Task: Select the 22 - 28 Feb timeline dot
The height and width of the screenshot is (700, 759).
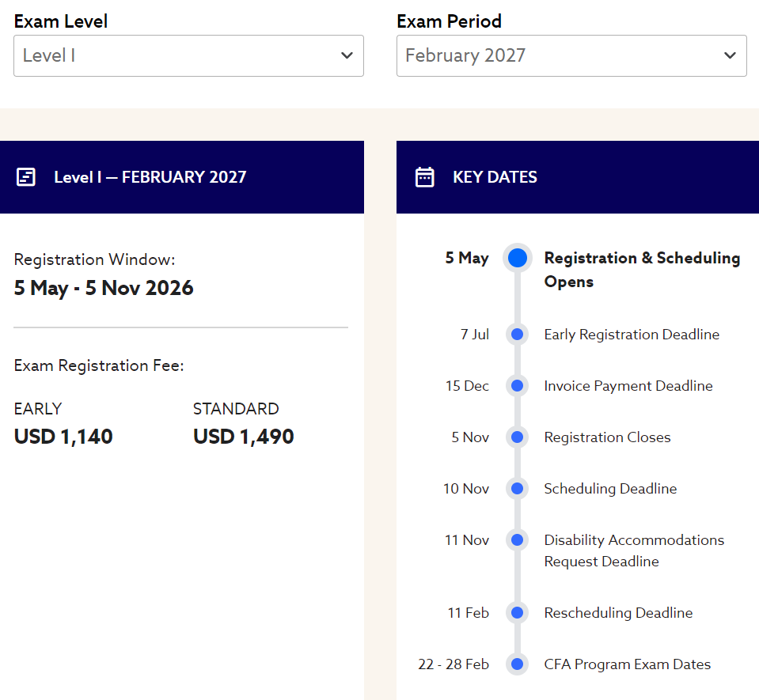Action: pyautogui.click(x=518, y=664)
